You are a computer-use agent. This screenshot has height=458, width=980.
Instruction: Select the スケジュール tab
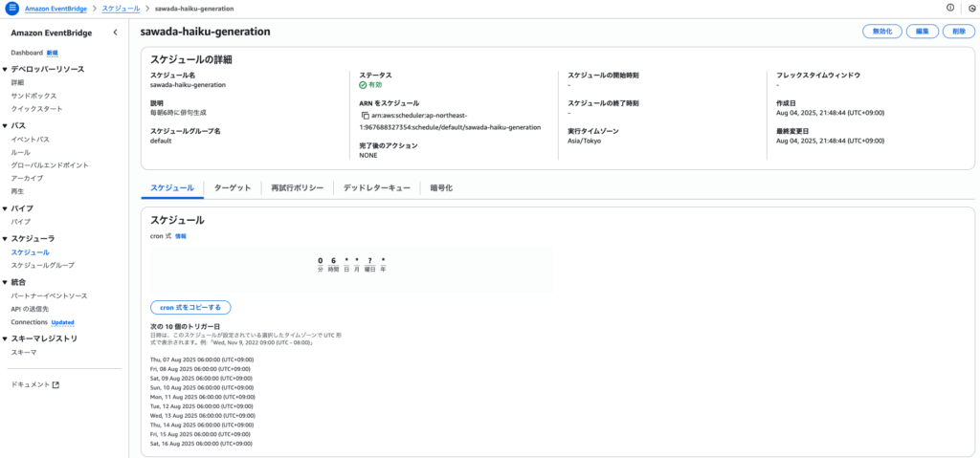(172, 188)
